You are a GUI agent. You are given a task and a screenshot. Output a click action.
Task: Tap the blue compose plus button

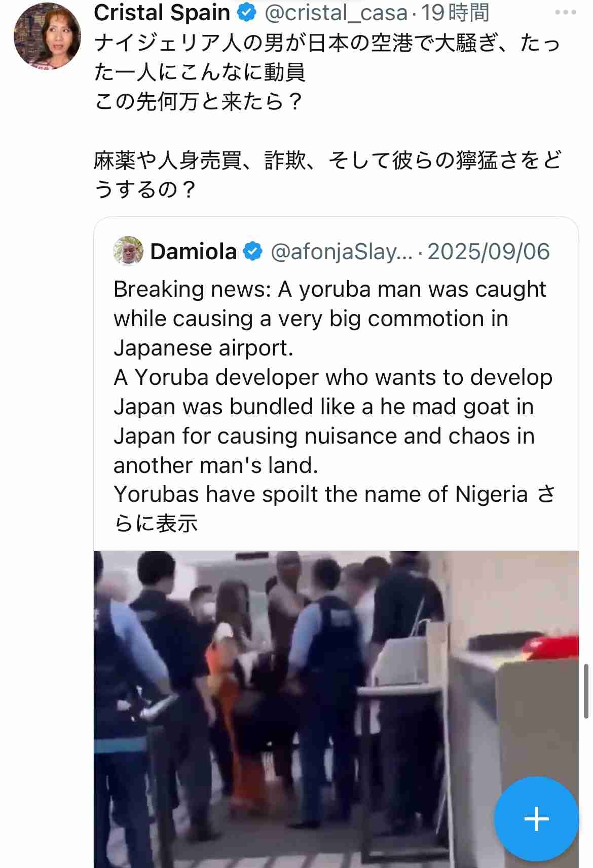click(536, 819)
